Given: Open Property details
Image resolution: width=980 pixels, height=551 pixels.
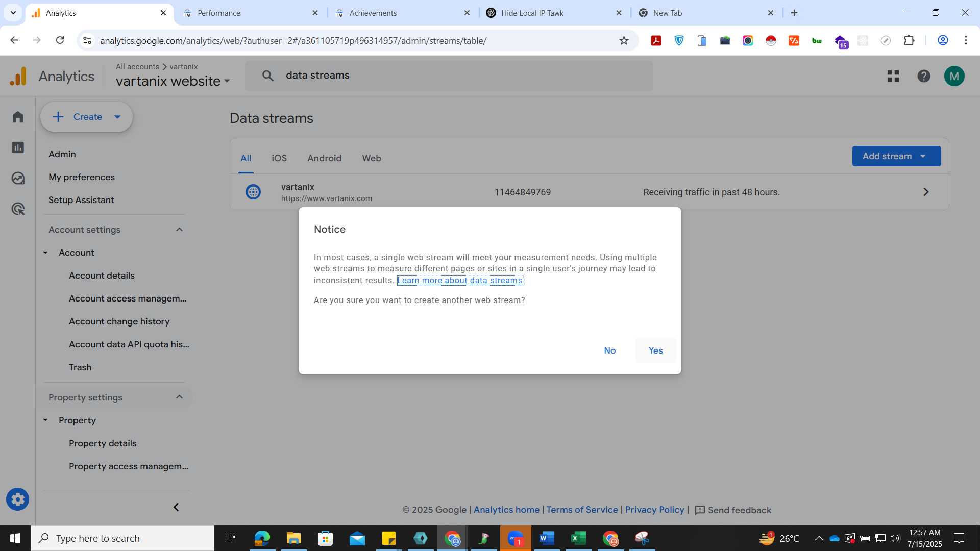Looking at the screenshot, I should click(103, 443).
